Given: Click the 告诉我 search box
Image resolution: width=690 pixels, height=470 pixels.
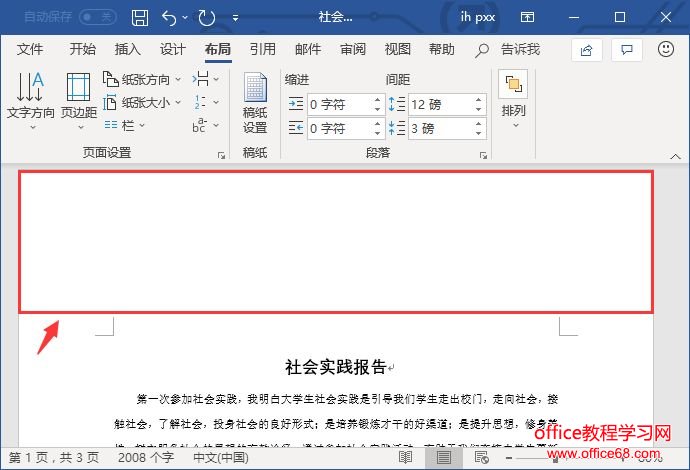Looking at the screenshot, I should click(x=508, y=49).
